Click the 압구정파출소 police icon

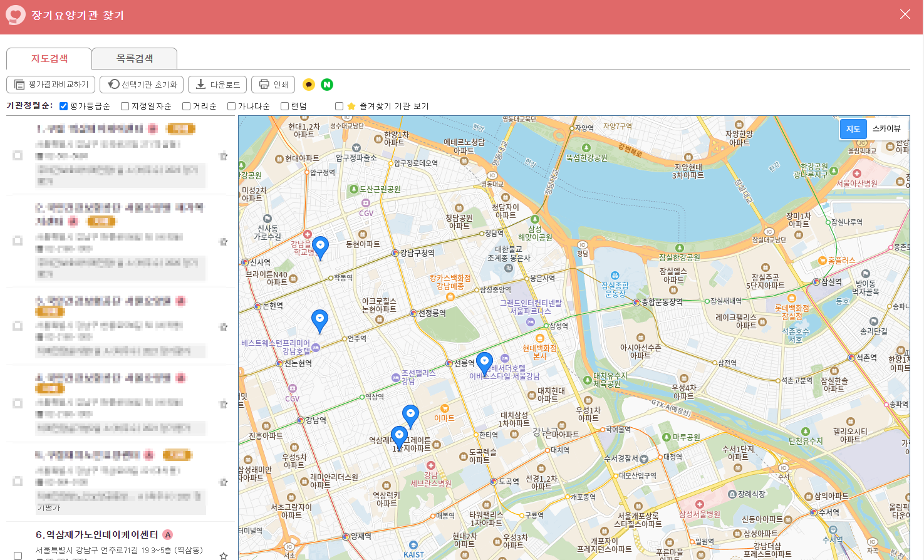click(x=356, y=148)
